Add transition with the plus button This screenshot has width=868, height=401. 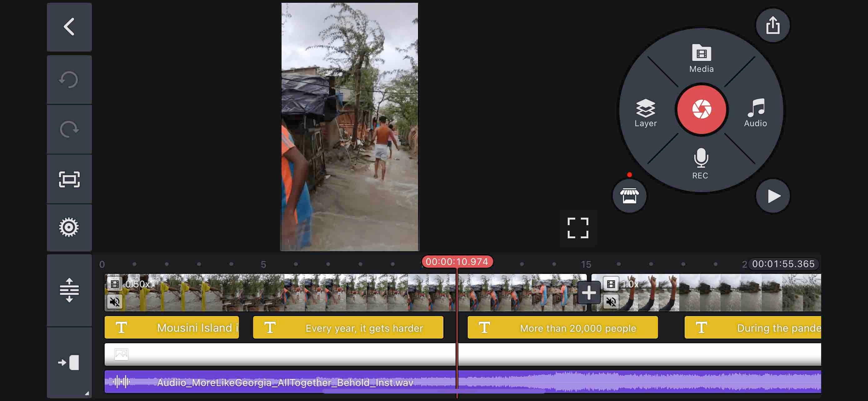[x=588, y=293]
